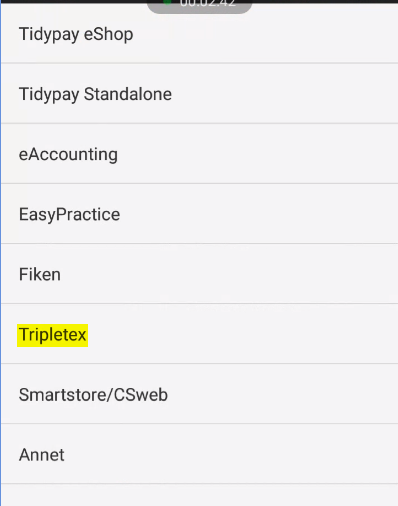This screenshot has height=506, width=398.
Task: Pick the second Tidypay list entry
Action: click(199, 94)
